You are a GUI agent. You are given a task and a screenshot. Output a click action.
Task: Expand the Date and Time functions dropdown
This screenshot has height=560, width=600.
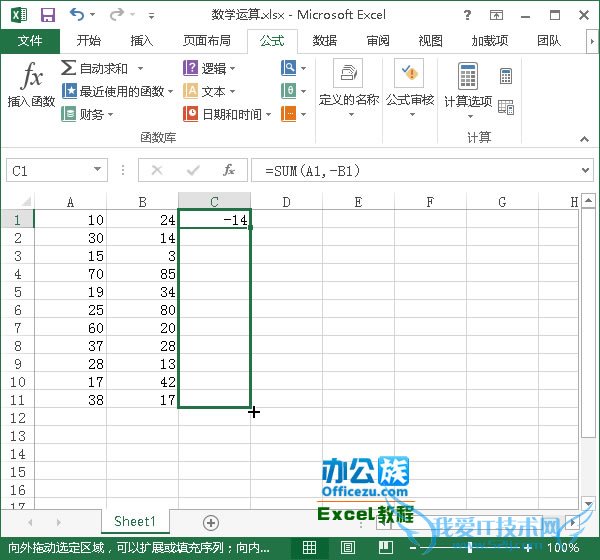[x=269, y=114]
